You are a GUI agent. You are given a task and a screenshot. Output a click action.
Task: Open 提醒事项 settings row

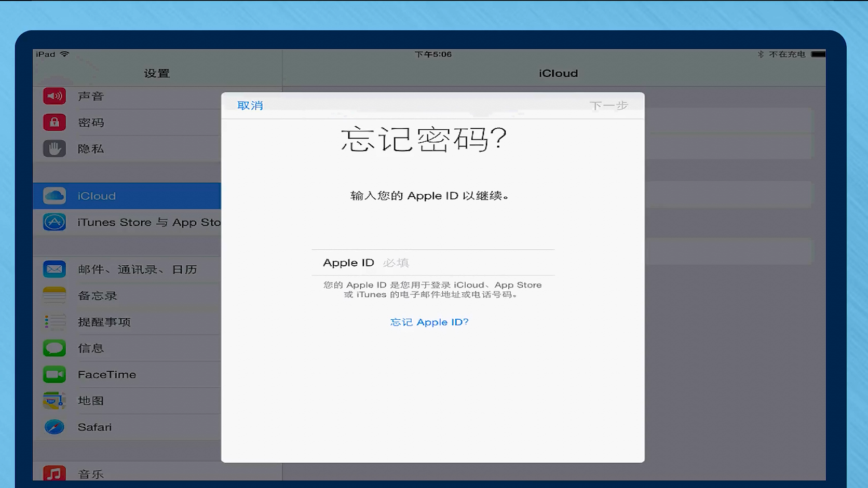click(x=127, y=322)
